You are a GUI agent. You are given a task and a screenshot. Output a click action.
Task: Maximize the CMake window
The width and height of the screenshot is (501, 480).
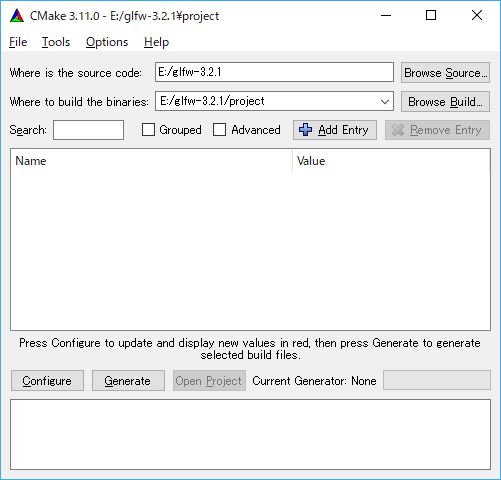[431, 15]
